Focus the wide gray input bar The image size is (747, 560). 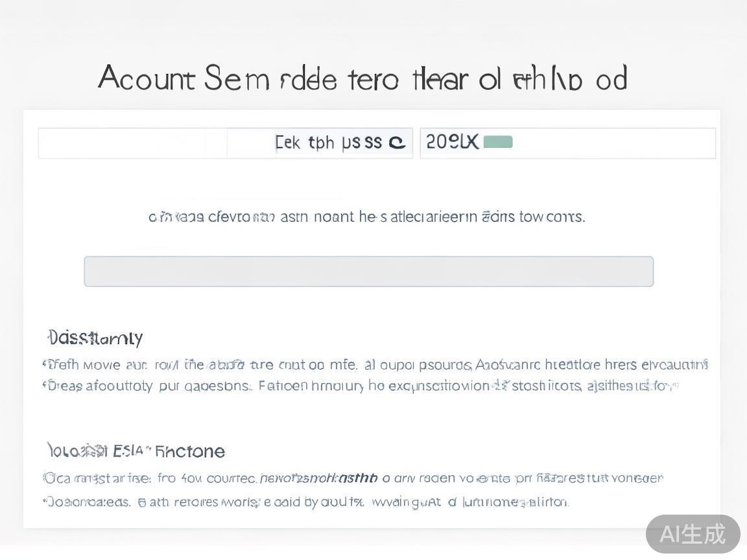click(368, 272)
